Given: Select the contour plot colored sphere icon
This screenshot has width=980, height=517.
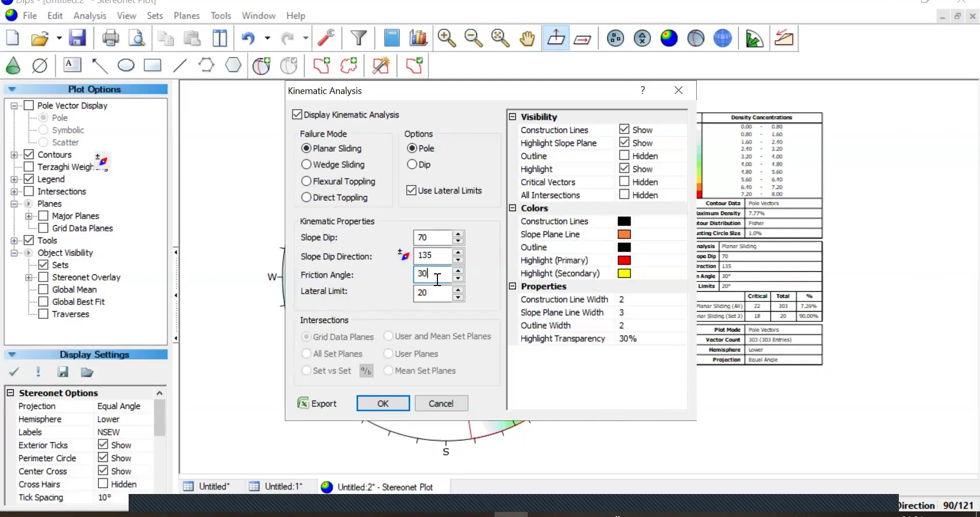Looking at the screenshot, I should [x=669, y=38].
